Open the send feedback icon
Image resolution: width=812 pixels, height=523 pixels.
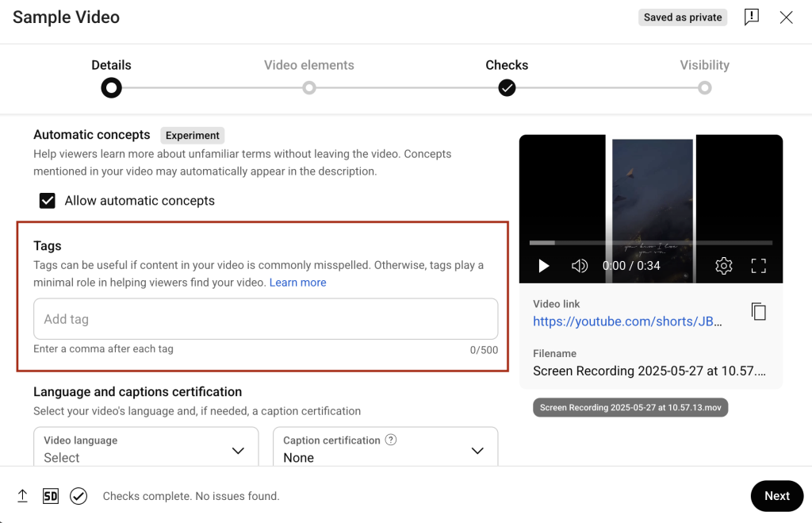click(x=752, y=17)
